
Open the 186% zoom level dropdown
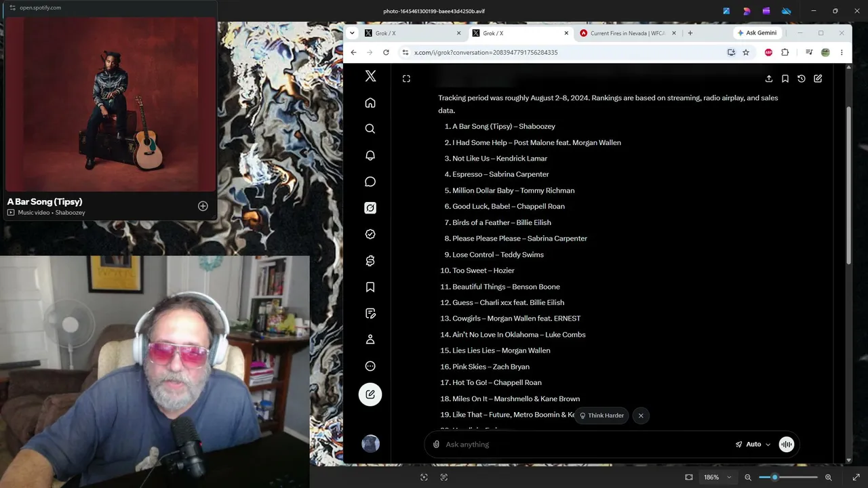717,477
